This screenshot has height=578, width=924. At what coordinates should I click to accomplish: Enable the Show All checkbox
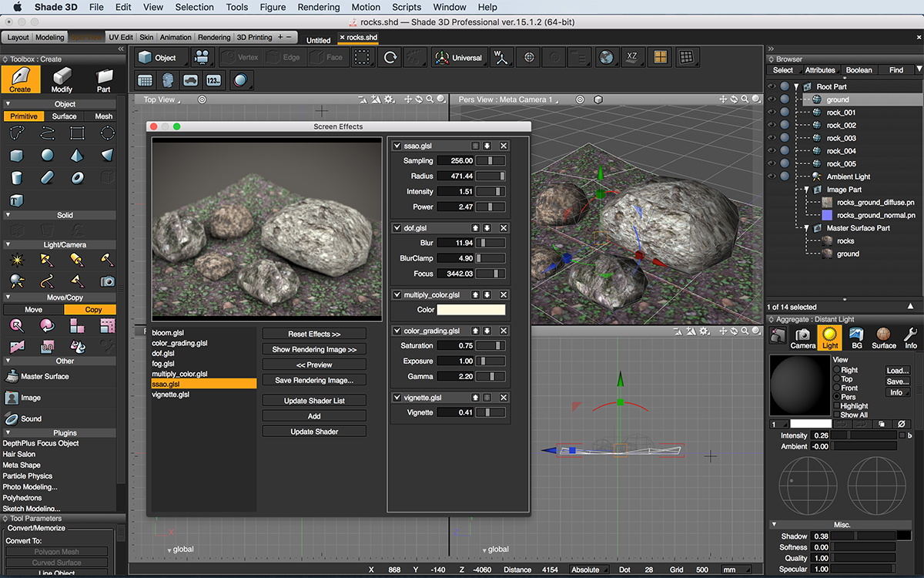(x=837, y=415)
